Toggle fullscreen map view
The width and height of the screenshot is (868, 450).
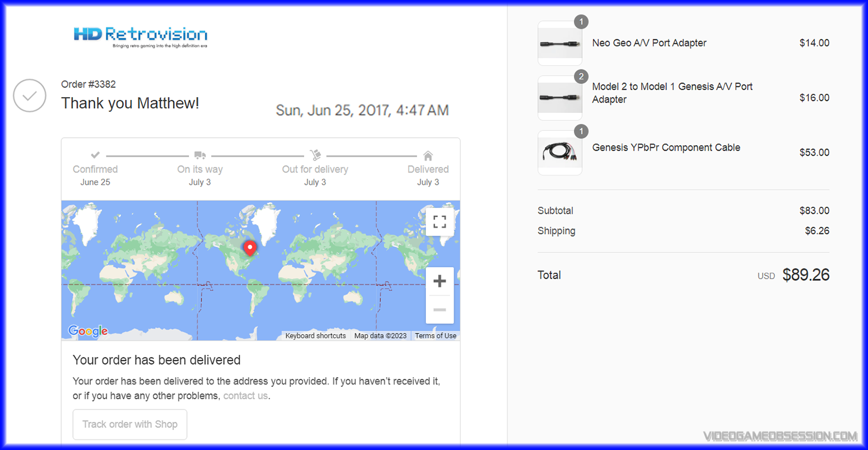click(440, 221)
